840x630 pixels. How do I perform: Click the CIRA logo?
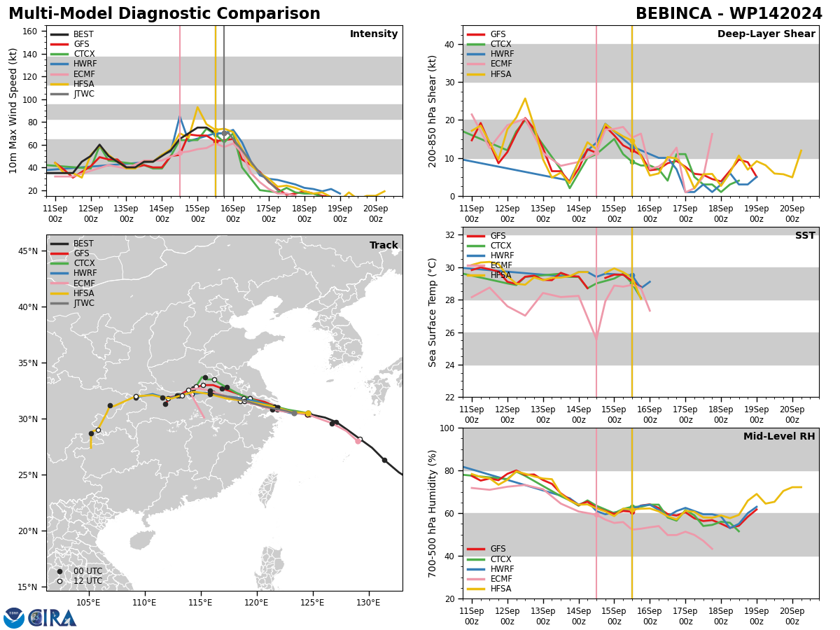(51, 618)
